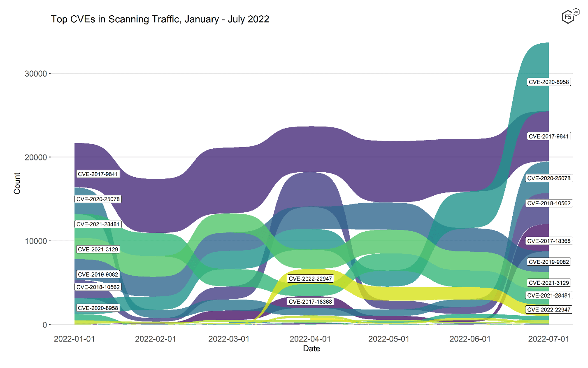Click the right-side CVE-2020-25078 label
This screenshot has width=588, height=368.
[x=549, y=178]
